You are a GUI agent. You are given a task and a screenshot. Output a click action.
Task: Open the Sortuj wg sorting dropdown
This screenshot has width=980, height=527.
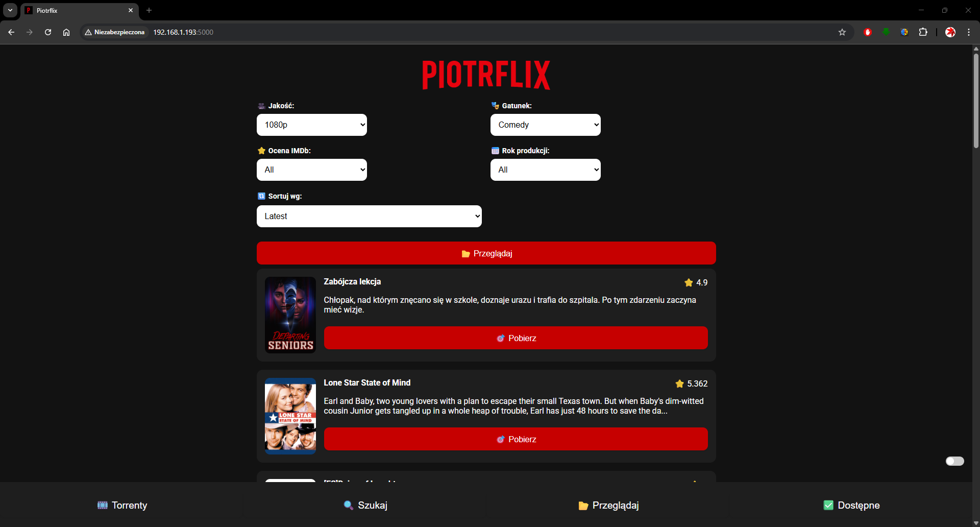pos(369,216)
